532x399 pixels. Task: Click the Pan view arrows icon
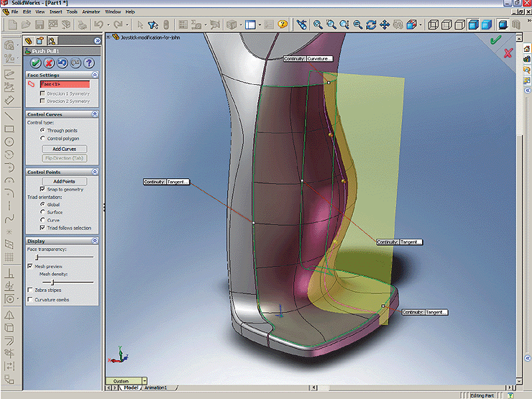(x=385, y=24)
